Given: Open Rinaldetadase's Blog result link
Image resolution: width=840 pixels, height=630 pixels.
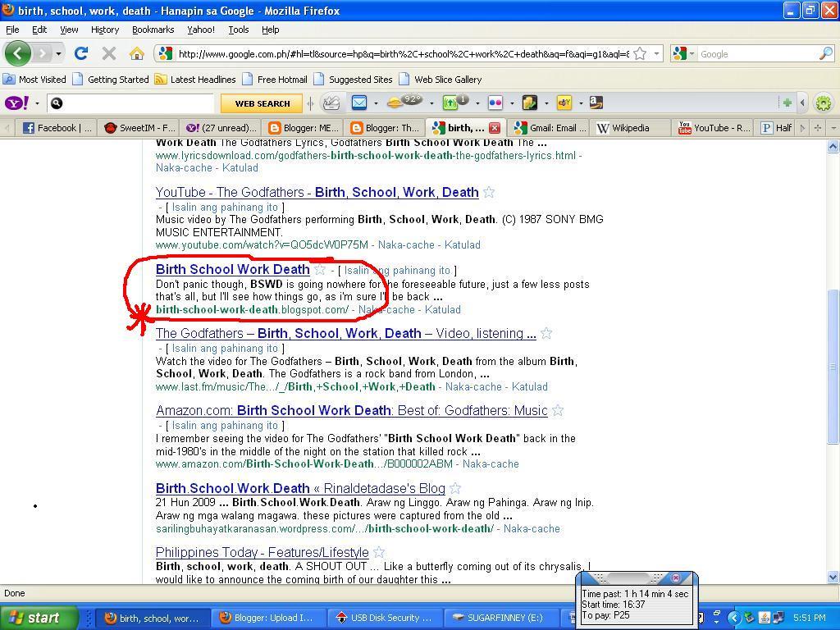Looking at the screenshot, I should [300, 489].
